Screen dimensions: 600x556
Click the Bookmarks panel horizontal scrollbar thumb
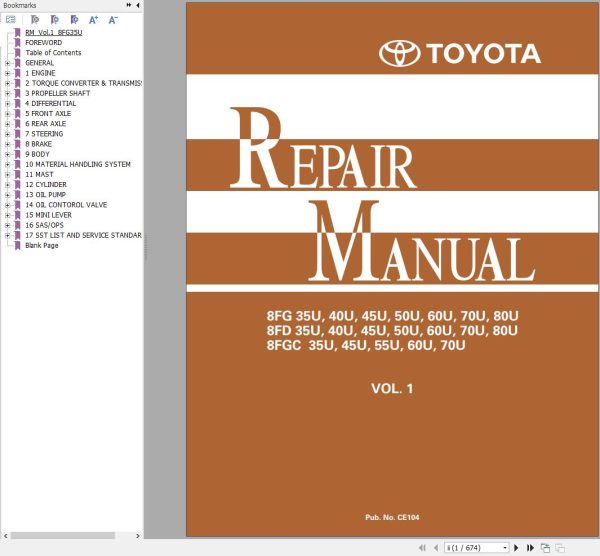63,536
